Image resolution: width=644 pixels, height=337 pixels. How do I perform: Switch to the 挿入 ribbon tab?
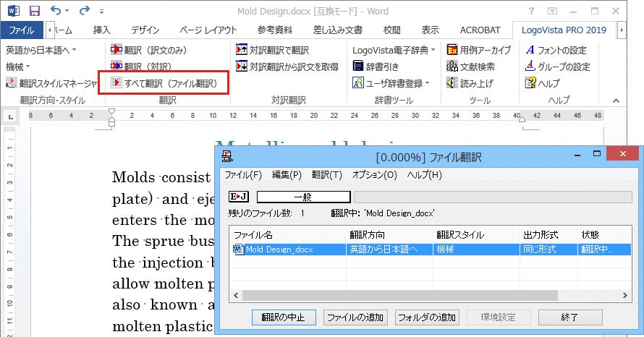click(101, 30)
